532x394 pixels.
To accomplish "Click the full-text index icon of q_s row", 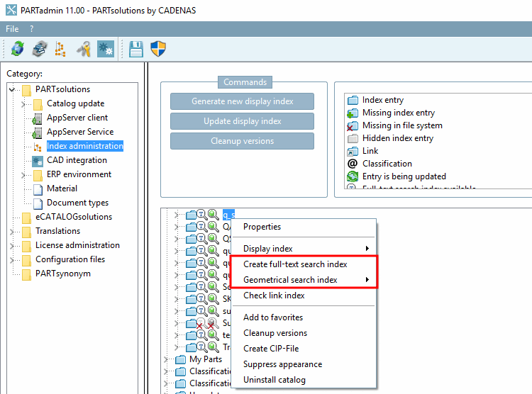I will coord(201,214).
